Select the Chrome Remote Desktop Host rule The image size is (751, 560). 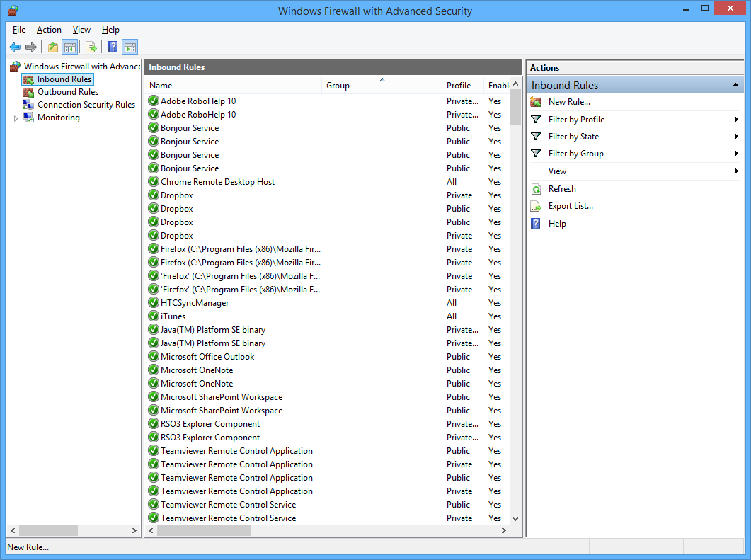[x=217, y=182]
